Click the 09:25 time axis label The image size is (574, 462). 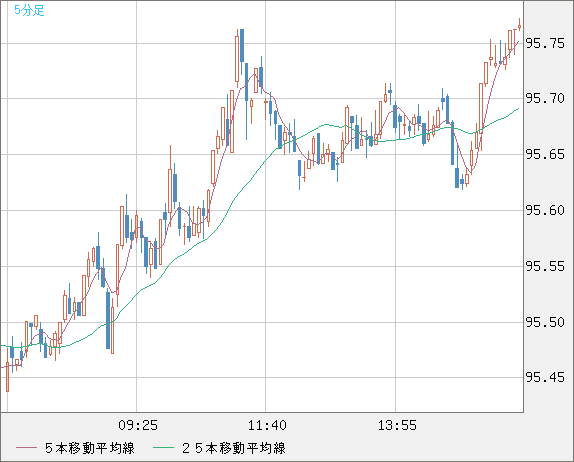coord(138,425)
